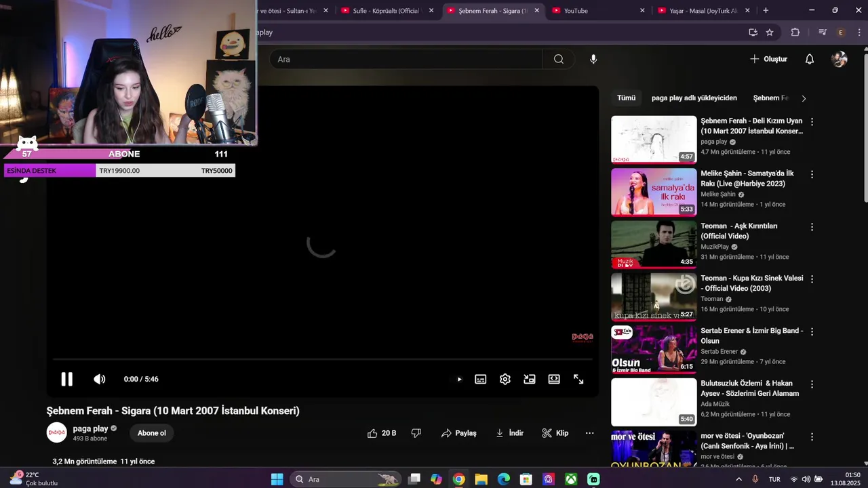868x488 pixels.
Task: Open the YouTube account avatar menu
Action: (839, 59)
